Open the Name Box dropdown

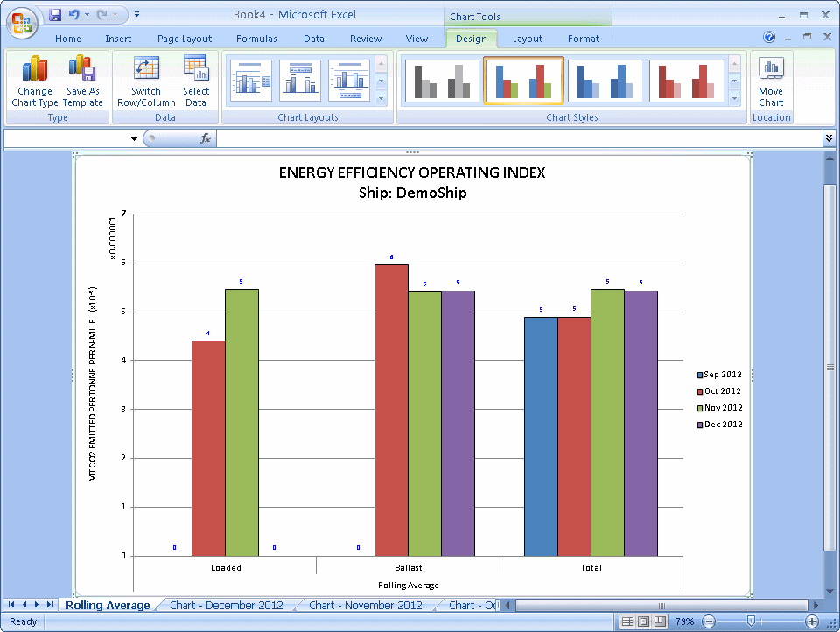tap(134, 139)
